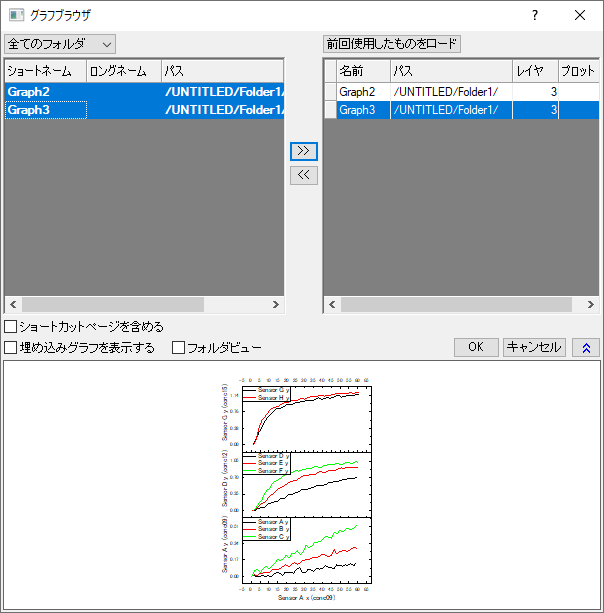The width and height of the screenshot is (604, 613).
Task: Click row selector box for Graph3
Action: tap(331, 110)
